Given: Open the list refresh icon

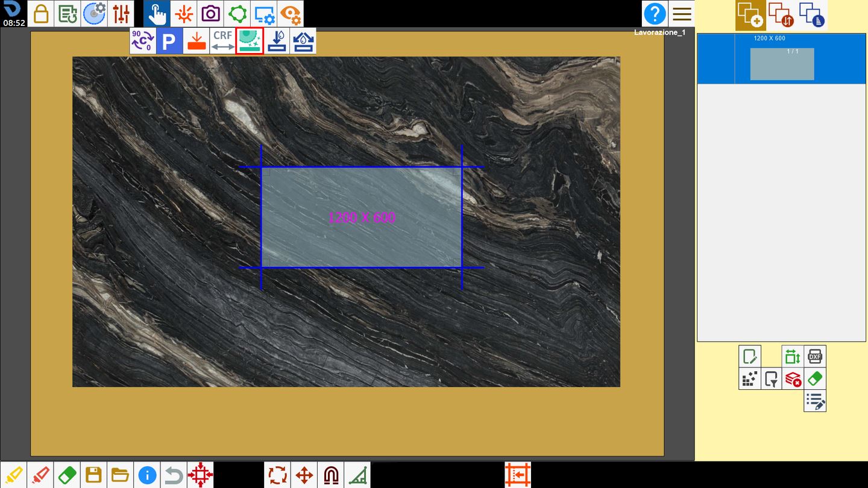Looking at the screenshot, I should 68,13.
